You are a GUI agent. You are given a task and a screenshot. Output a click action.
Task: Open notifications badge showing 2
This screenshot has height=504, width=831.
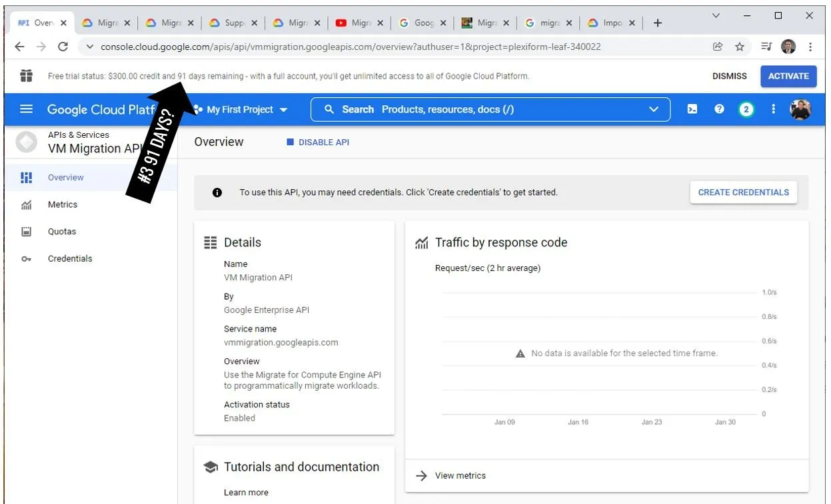click(x=746, y=109)
